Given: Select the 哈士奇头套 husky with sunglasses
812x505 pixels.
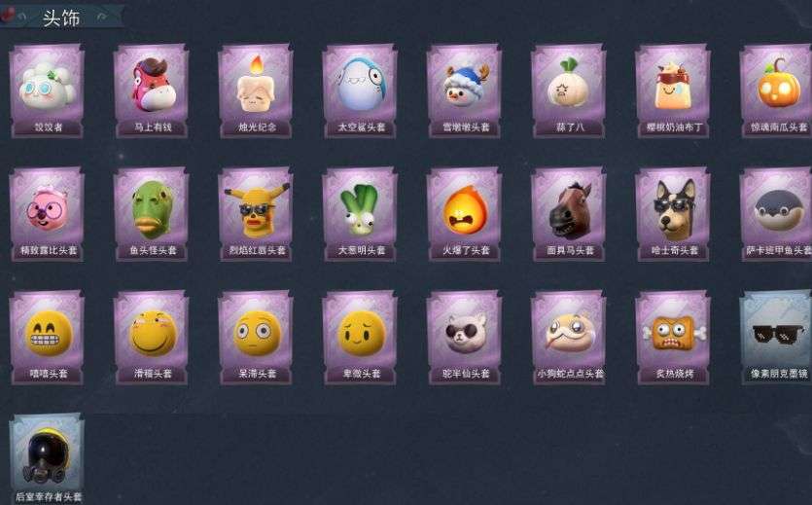Looking at the screenshot, I should [x=673, y=214].
